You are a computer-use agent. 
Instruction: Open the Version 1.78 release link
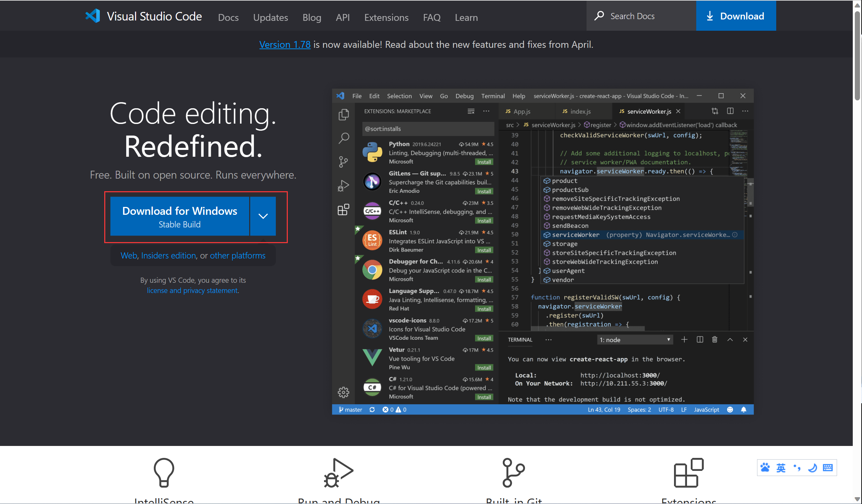(285, 44)
